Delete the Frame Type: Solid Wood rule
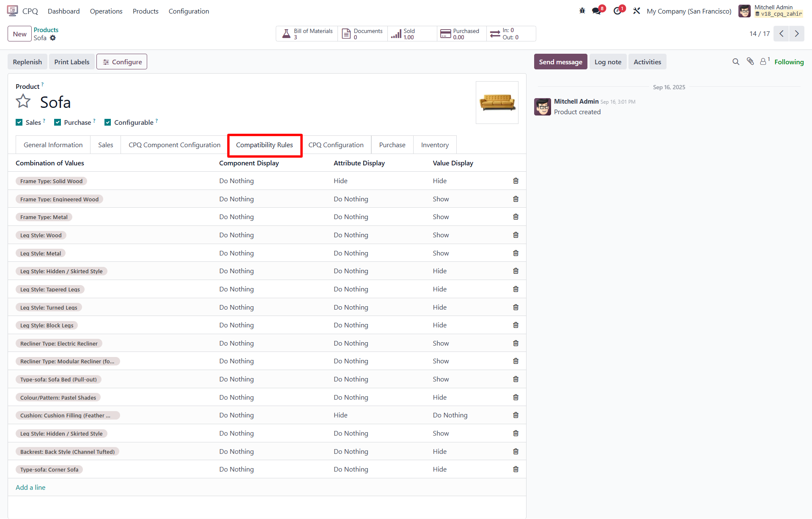The width and height of the screenshot is (812, 519). coord(516,181)
